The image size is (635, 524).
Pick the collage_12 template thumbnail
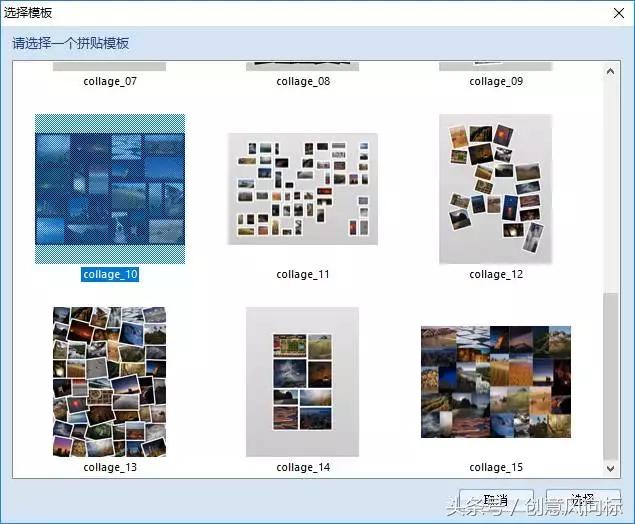coord(495,189)
